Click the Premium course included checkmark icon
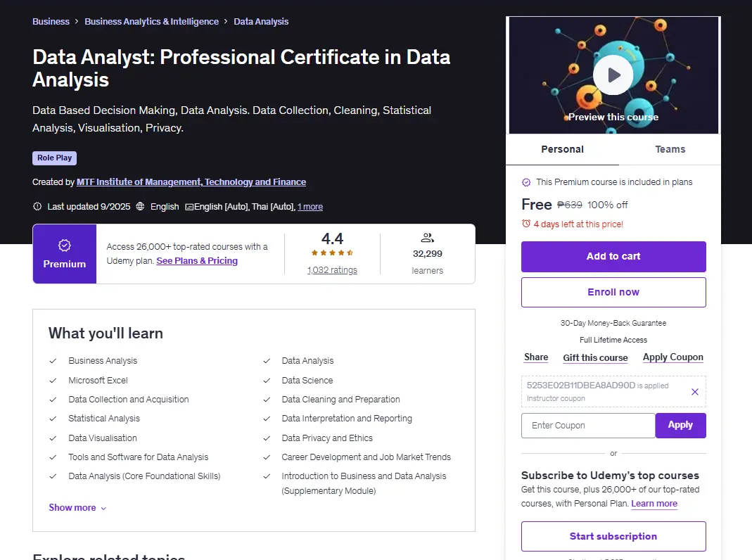 coord(526,182)
